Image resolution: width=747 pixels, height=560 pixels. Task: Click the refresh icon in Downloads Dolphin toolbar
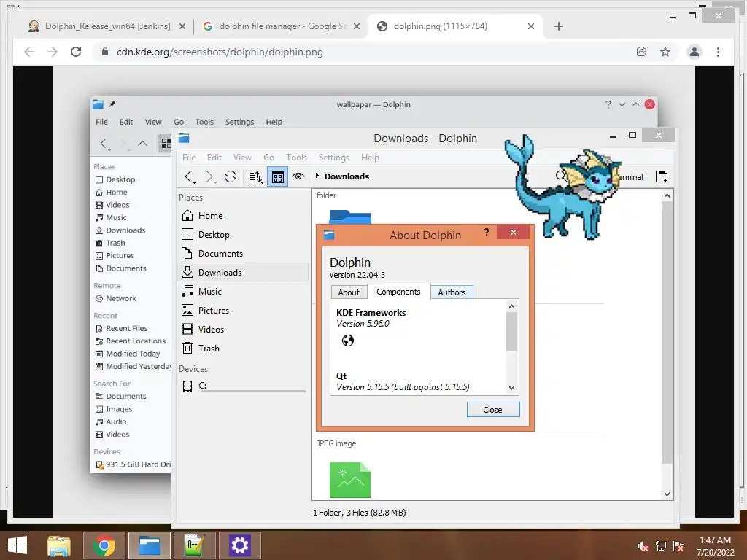pos(231,176)
